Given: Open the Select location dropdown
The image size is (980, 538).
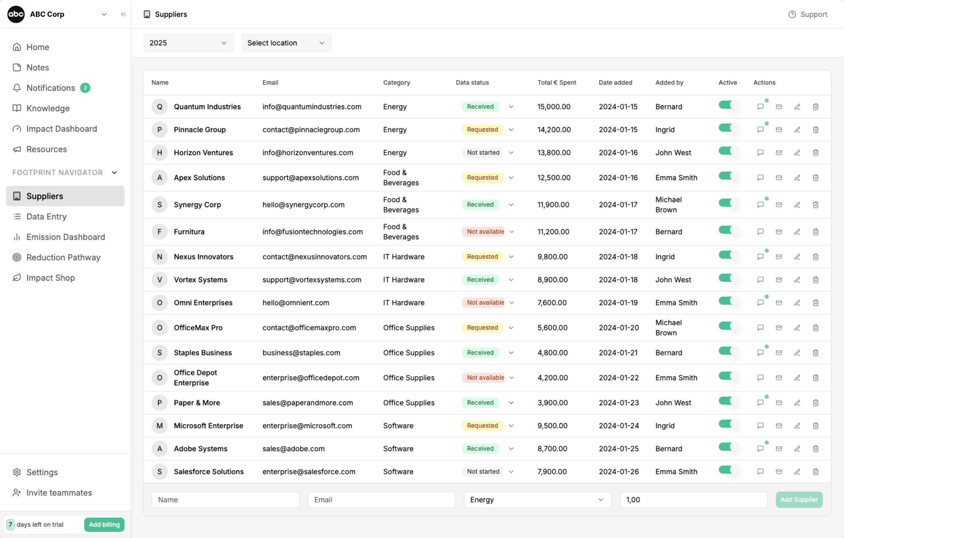Looking at the screenshot, I should click(286, 43).
